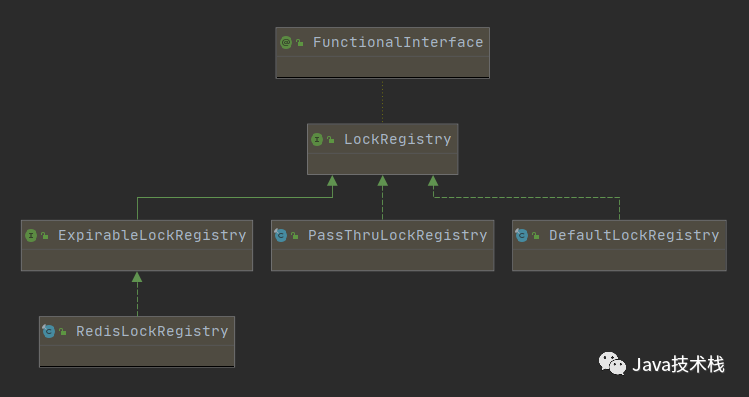Click the interface icon beside ExpirableLockRegistry
This screenshot has height=397, width=749.
31,236
